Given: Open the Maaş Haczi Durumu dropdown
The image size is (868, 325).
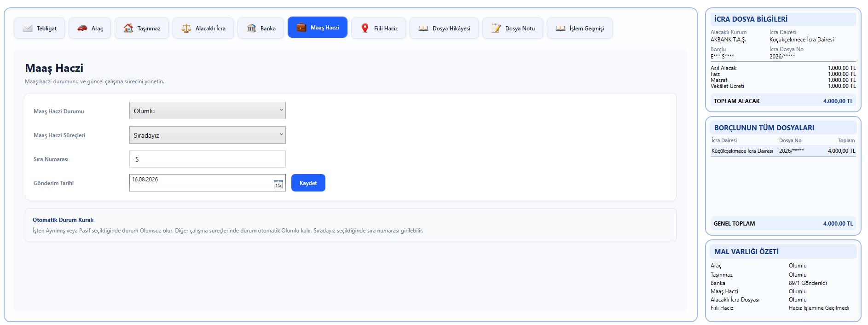Looking at the screenshot, I should pos(208,110).
